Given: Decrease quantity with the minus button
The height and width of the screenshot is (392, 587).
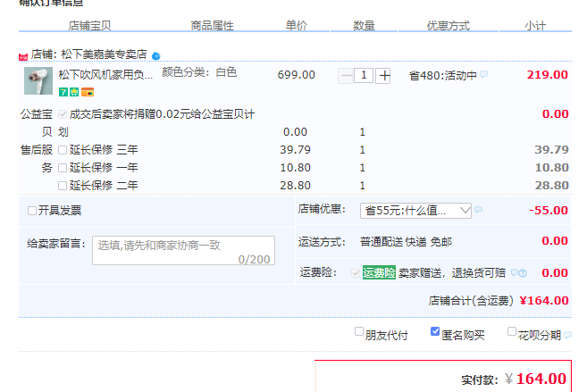Looking at the screenshot, I should (346, 76).
